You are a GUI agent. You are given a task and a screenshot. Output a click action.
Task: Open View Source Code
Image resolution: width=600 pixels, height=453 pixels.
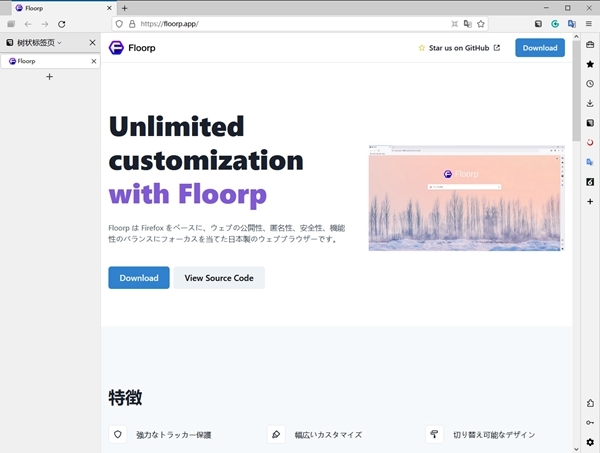(x=219, y=278)
